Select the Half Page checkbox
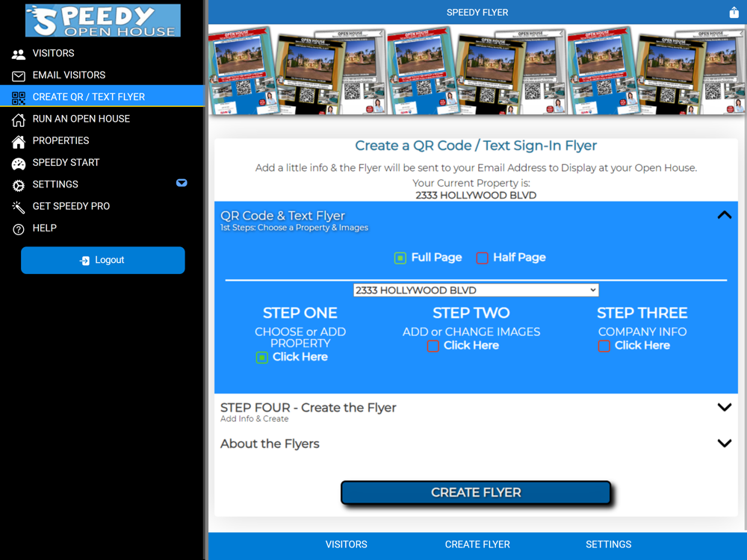The width and height of the screenshot is (747, 560). (482, 258)
